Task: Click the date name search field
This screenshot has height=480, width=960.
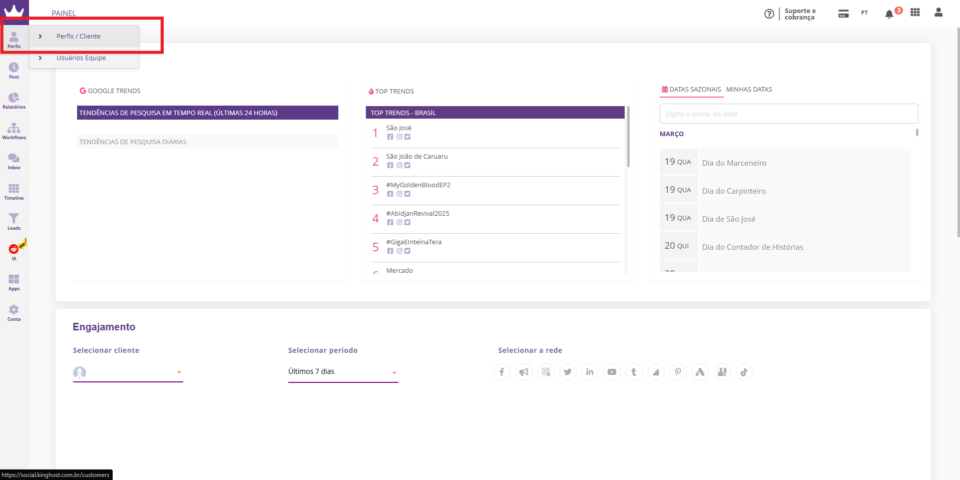Action: coord(788,114)
